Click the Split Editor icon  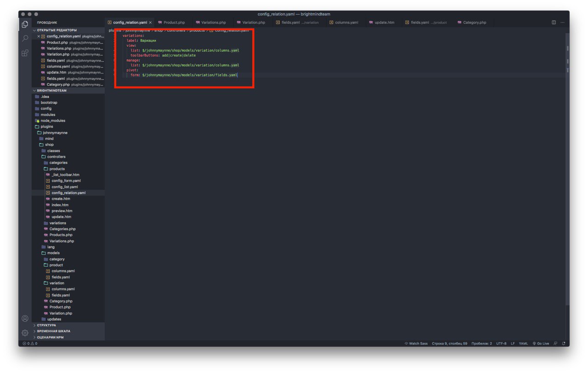[554, 22]
